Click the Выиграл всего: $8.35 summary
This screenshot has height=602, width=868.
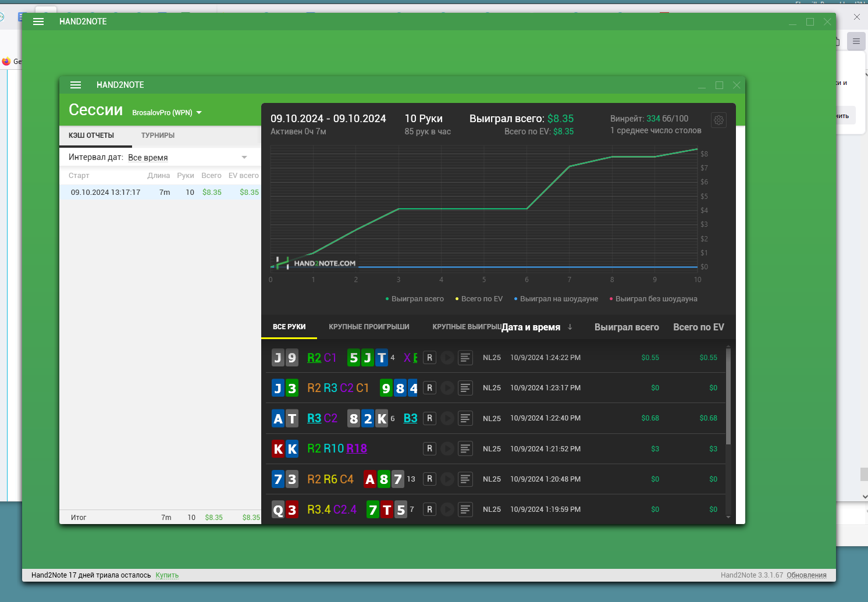tap(522, 119)
